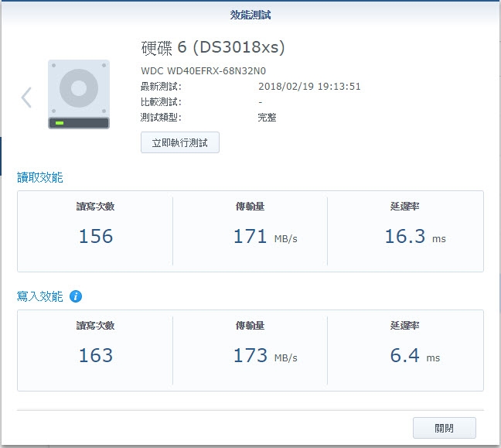Open the write performance info icon
The width and height of the screenshot is (501, 448).
(x=76, y=296)
